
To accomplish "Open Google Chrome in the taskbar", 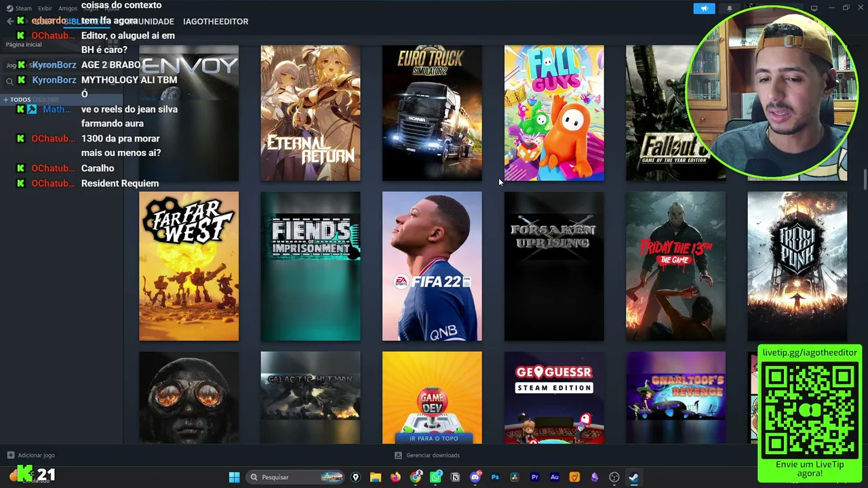I will point(416,477).
